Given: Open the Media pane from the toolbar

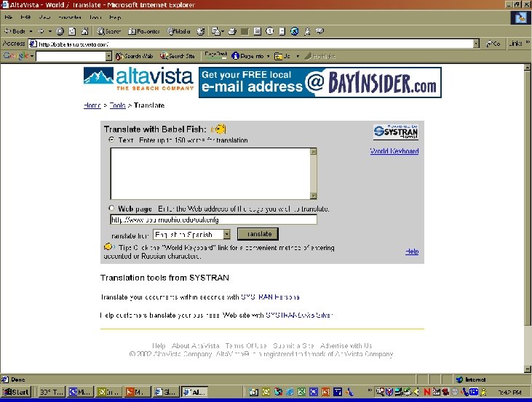Looking at the screenshot, I should pos(178,31).
